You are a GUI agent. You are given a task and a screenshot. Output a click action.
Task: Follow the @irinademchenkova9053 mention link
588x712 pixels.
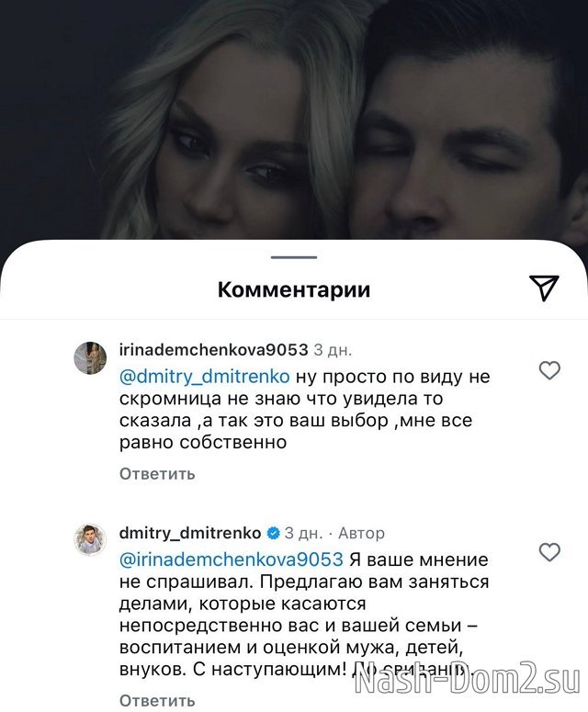click(232, 559)
